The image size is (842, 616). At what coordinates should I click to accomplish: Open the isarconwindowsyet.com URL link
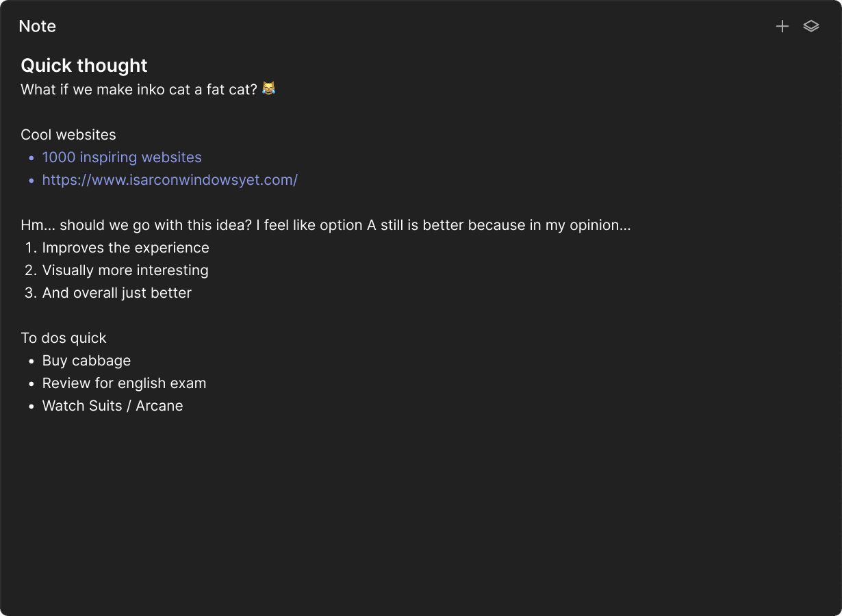click(170, 180)
